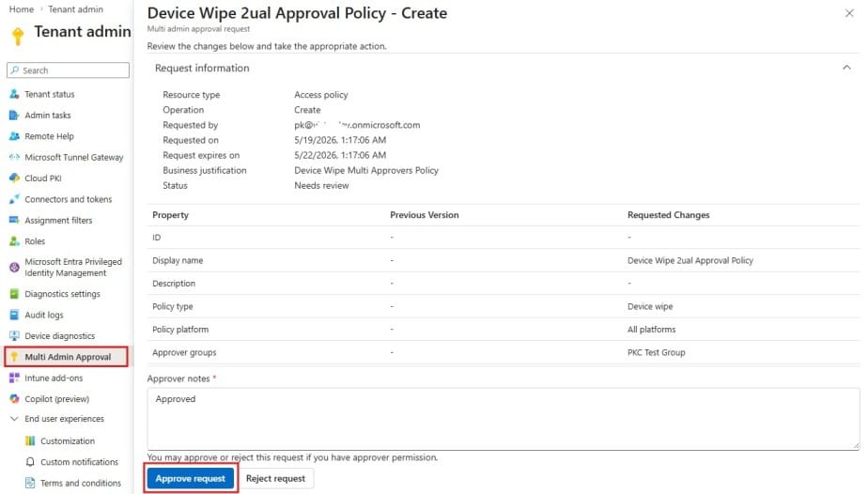Close the approval request pane

coord(849,13)
